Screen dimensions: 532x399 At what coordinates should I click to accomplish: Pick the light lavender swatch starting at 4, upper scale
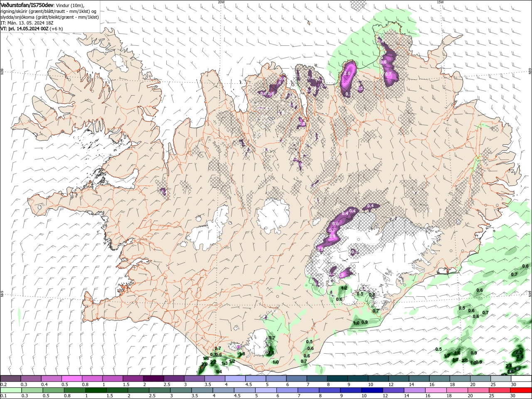tap(235, 379)
